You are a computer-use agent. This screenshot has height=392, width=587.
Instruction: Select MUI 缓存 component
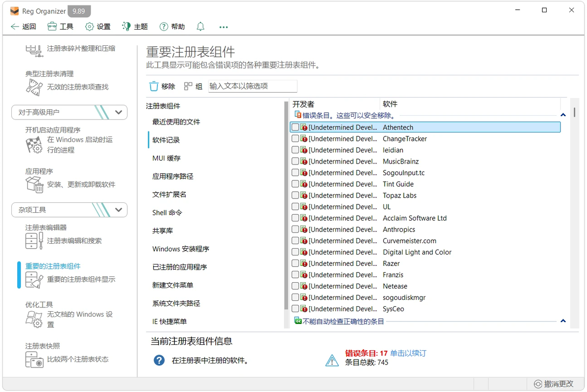coord(166,159)
